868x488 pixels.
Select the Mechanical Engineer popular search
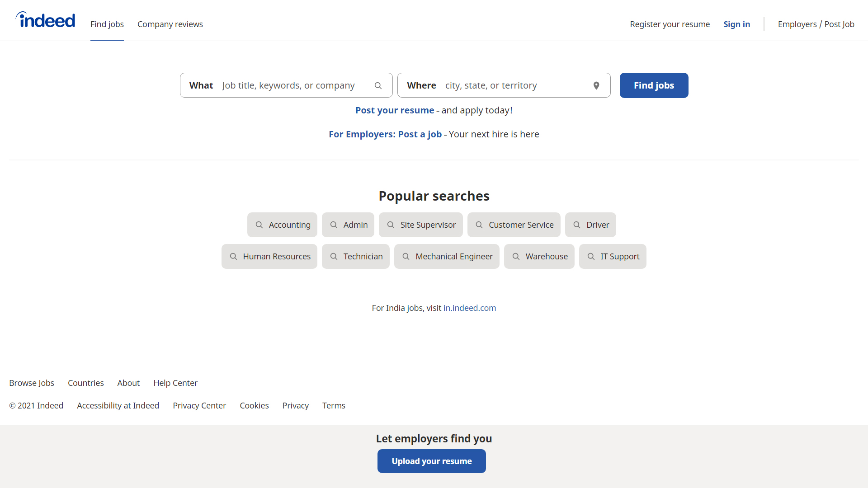[447, 256]
